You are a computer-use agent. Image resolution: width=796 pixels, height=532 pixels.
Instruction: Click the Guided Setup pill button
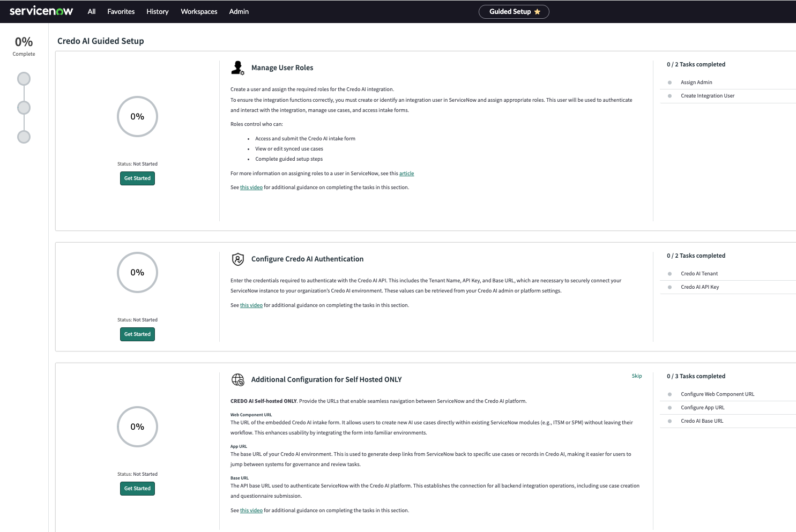(x=514, y=12)
